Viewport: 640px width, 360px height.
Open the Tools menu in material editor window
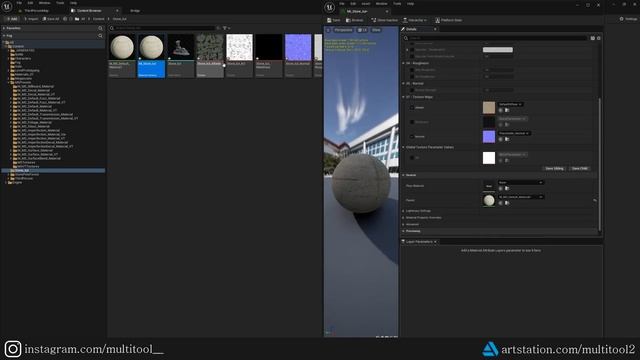(x=397, y=4)
